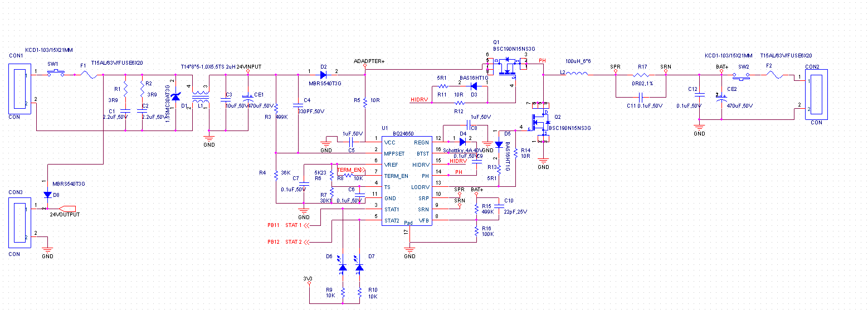868x314 pixels.
Task: Click the PB12 label
Action: (273, 242)
